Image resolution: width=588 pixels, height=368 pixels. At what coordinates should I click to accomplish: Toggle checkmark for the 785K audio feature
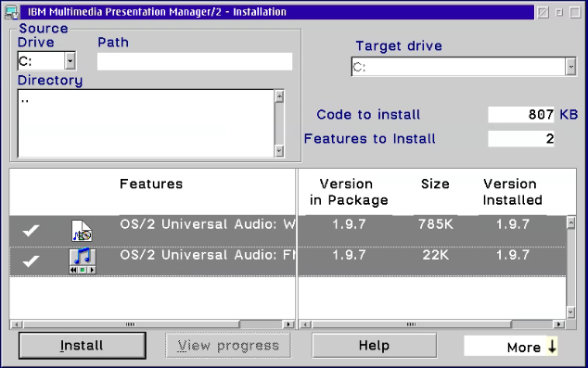31,230
